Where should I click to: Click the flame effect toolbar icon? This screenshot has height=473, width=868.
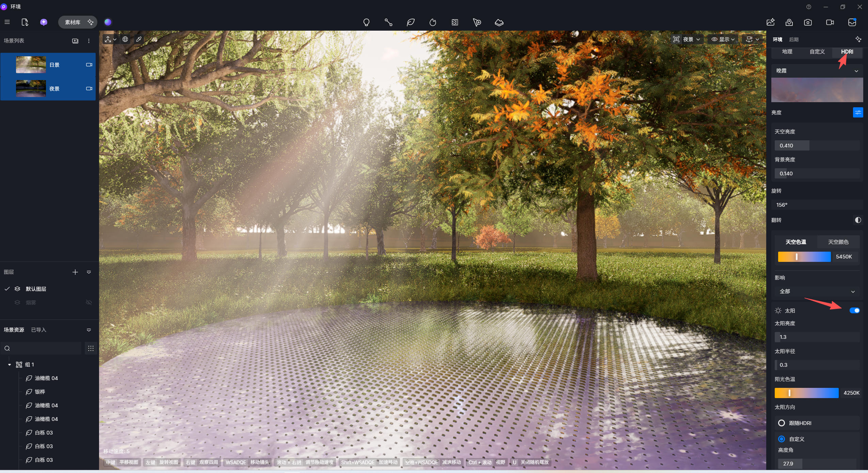click(433, 22)
